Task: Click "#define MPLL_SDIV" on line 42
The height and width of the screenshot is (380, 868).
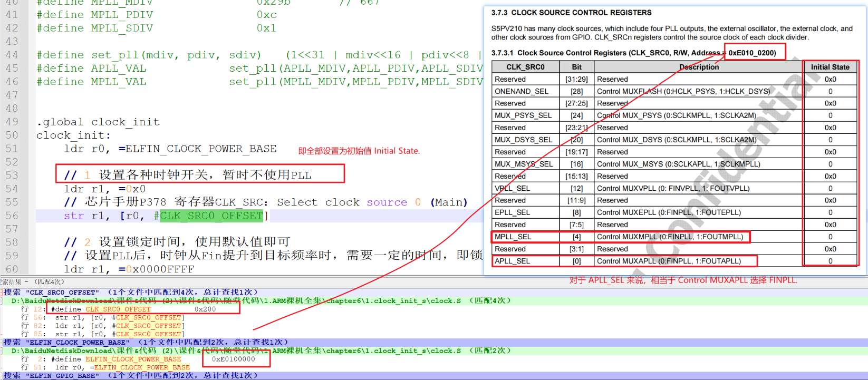Action: pos(95,28)
